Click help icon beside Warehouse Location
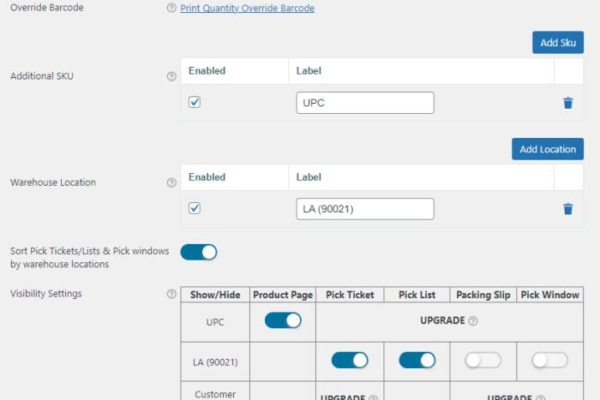The height and width of the screenshot is (400, 600). [171, 183]
